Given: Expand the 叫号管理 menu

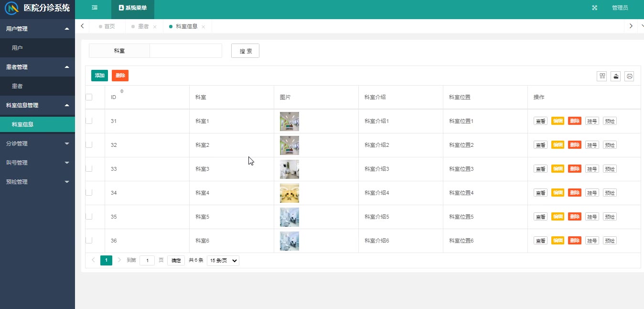Looking at the screenshot, I should 37,163.
